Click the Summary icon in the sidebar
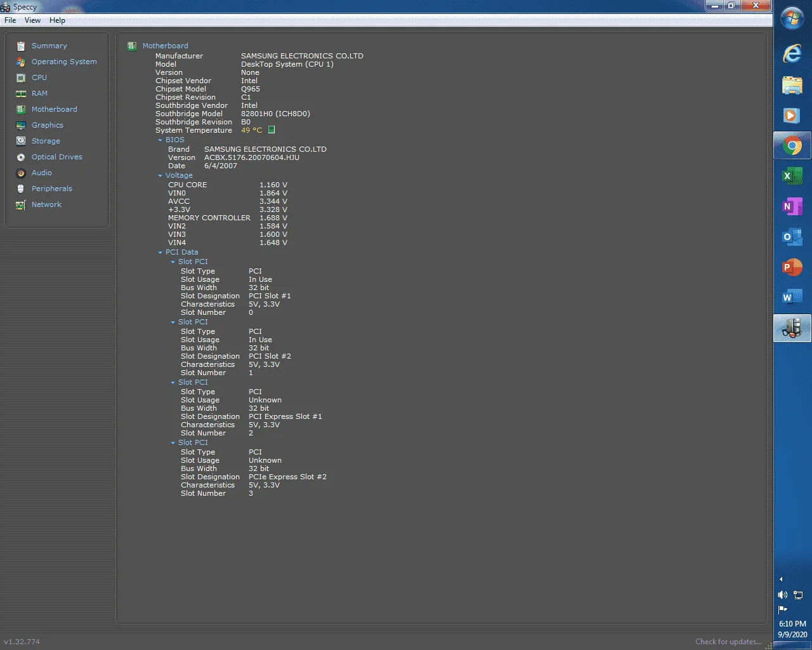This screenshot has width=812, height=650. pos(21,46)
